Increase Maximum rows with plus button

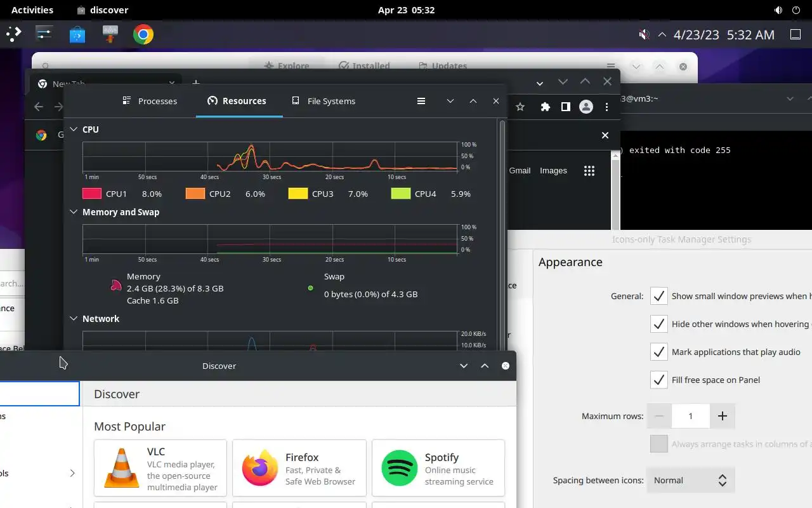point(722,416)
